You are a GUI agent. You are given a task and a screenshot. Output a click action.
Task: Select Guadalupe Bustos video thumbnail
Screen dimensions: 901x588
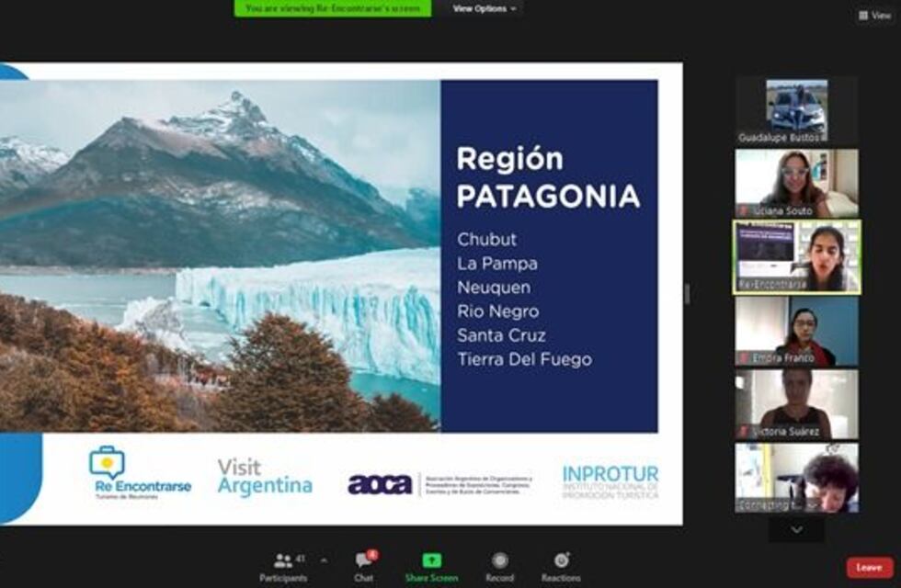(796, 110)
